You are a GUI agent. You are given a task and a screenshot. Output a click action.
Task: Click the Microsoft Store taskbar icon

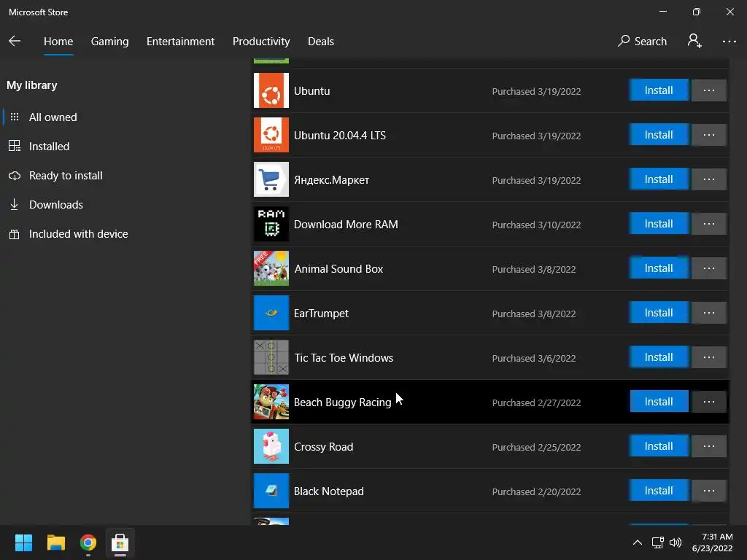(120, 542)
